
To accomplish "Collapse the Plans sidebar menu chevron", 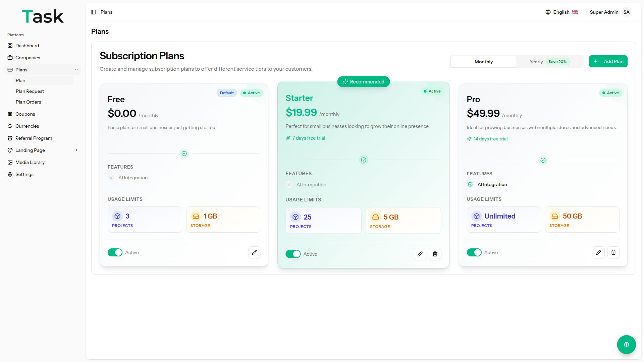I will click(x=76, y=70).
